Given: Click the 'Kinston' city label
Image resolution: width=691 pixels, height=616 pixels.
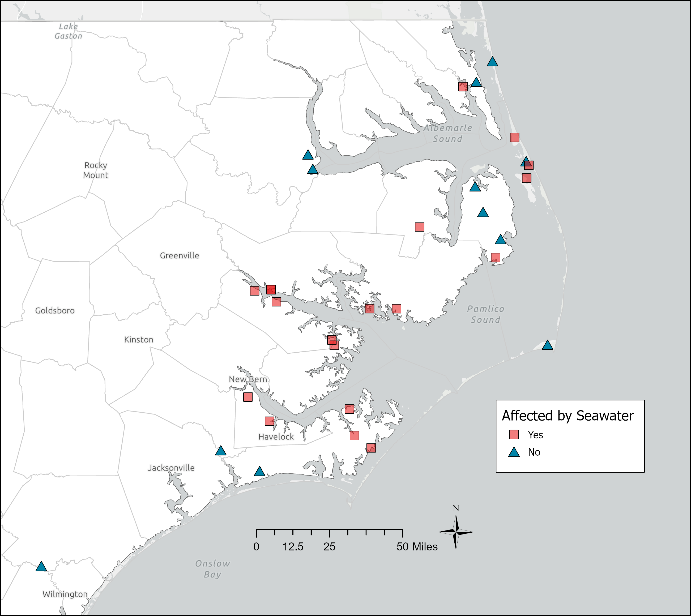Looking at the screenshot, I should (139, 340).
